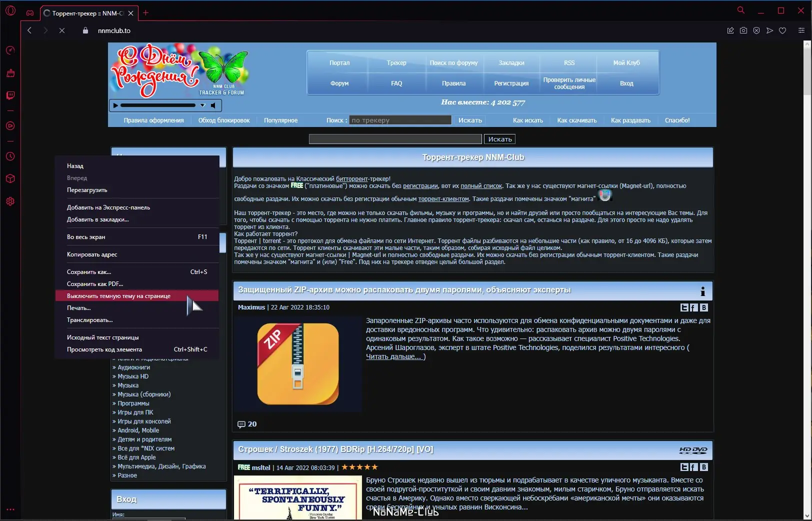Open the Pinboards toolbar icon

(x=730, y=30)
